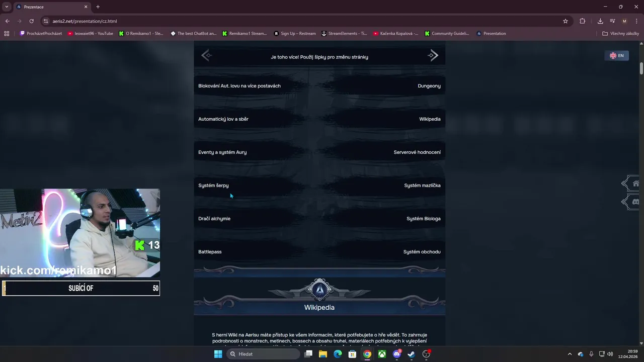The image size is (644, 362).
Task: Go to the next features page arrow
Action: point(433,55)
